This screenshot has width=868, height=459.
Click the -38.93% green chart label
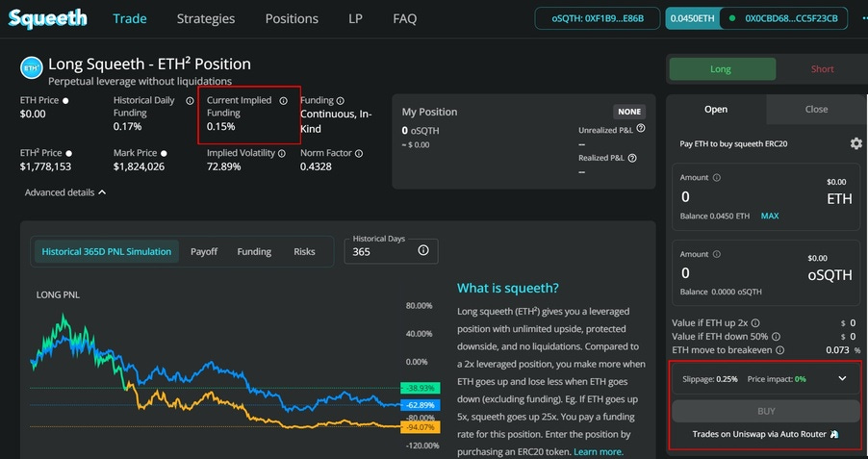(420, 388)
